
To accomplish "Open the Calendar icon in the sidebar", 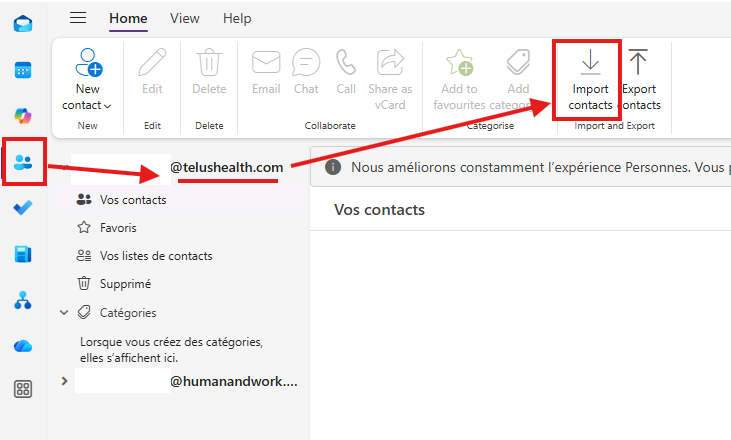I will (x=23, y=70).
